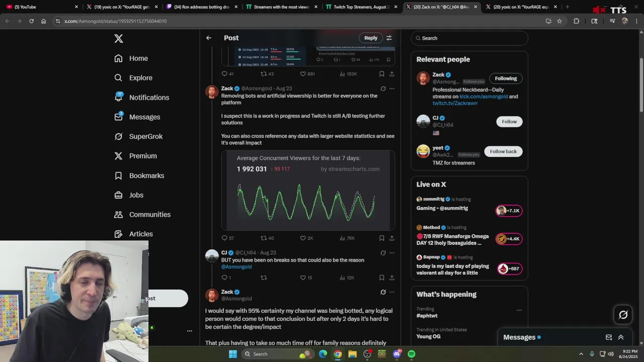Viewport: 644px width, 362px height.
Task: Join Sapnap live with +687 listeners
Action: [509, 268]
